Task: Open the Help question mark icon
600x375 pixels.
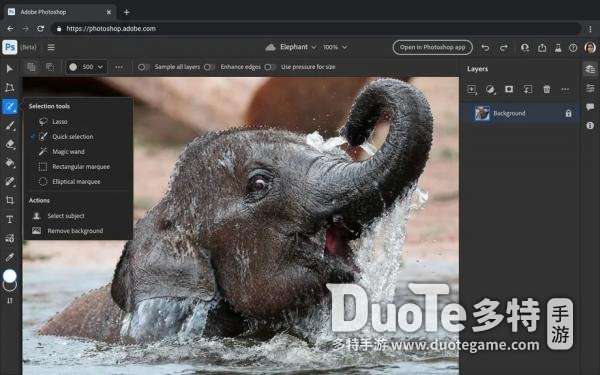Action: [573, 48]
